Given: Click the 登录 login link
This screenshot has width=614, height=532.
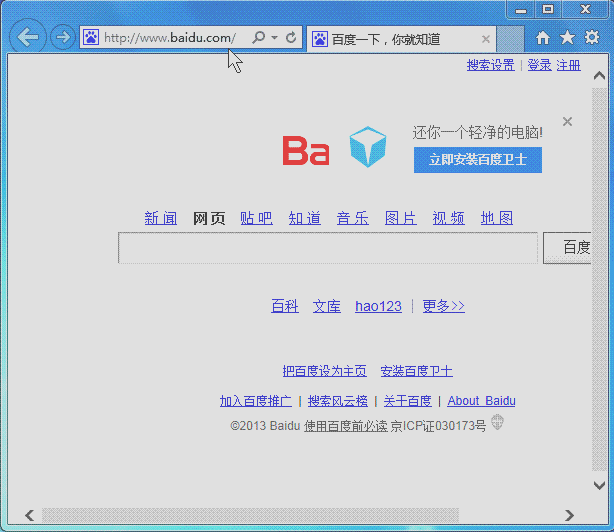Looking at the screenshot, I should [x=539, y=65].
